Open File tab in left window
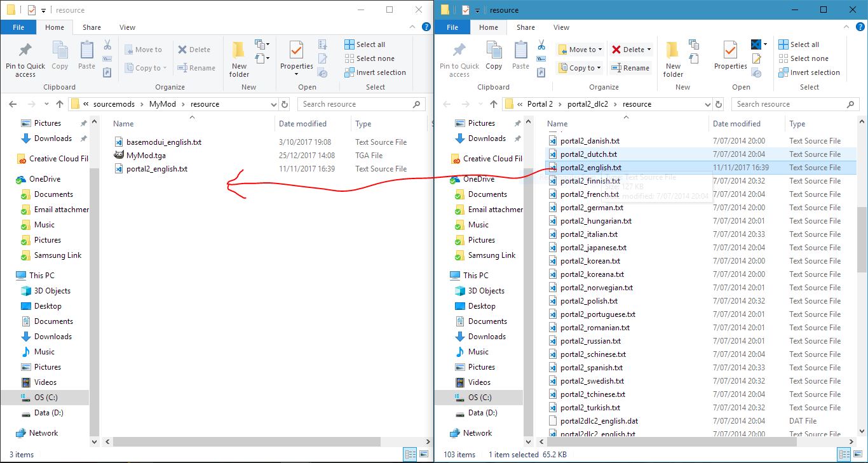868x463 pixels. point(18,27)
